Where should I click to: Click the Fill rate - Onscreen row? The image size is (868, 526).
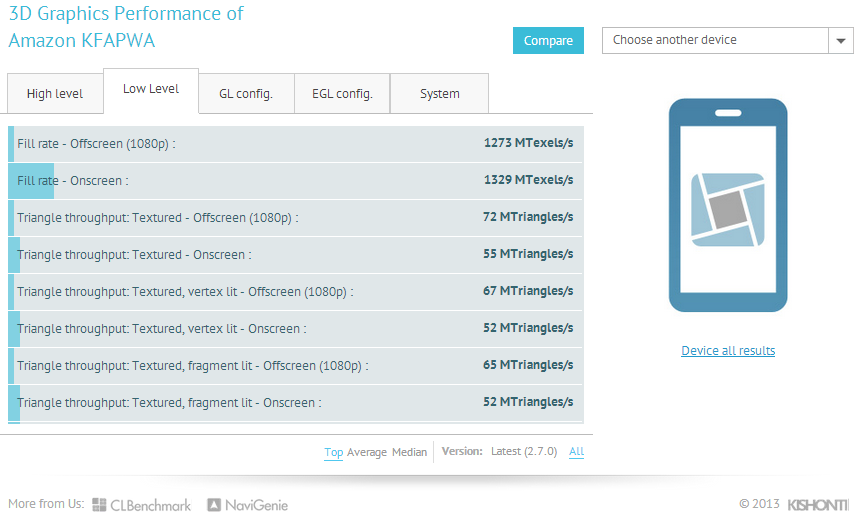click(296, 181)
